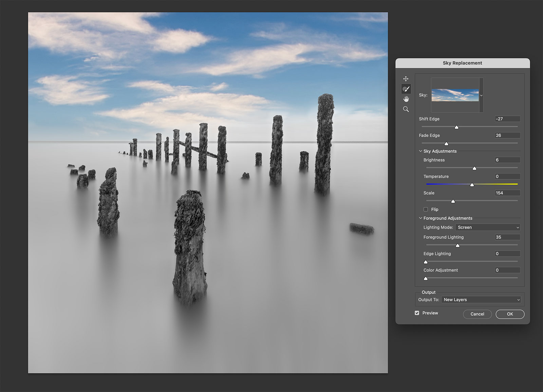Screen dimensions: 543x392
Task: Select the Zoom magnifier tool
Action: [x=406, y=109]
